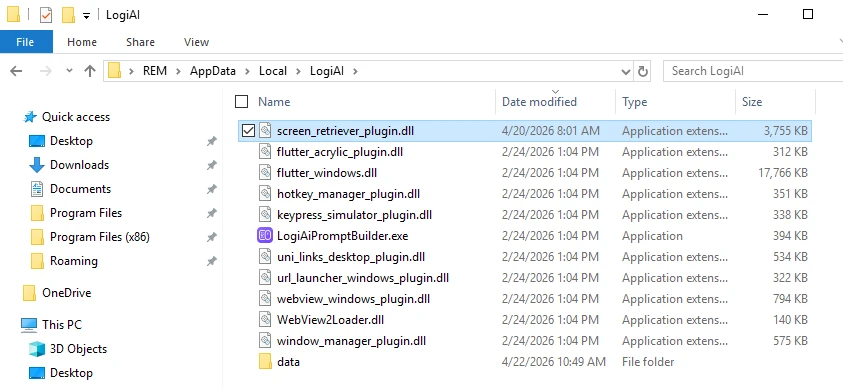The height and width of the screenshot is (389, 843).
Task: Refresh the LogiAI folder view
Action: coord(642,71)
